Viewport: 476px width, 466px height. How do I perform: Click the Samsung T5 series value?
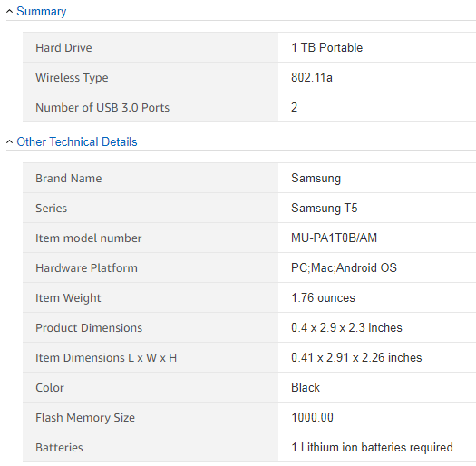click(325, 208)
